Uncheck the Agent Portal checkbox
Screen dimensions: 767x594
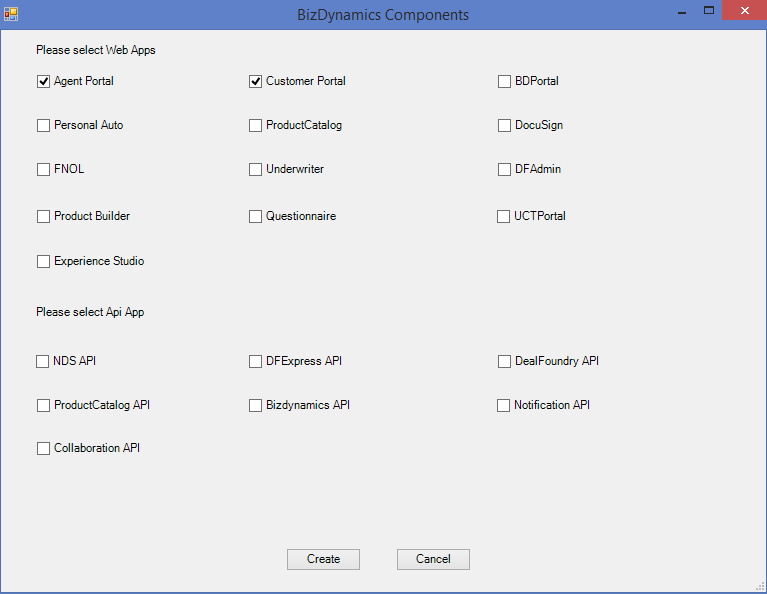coord(44,81)
